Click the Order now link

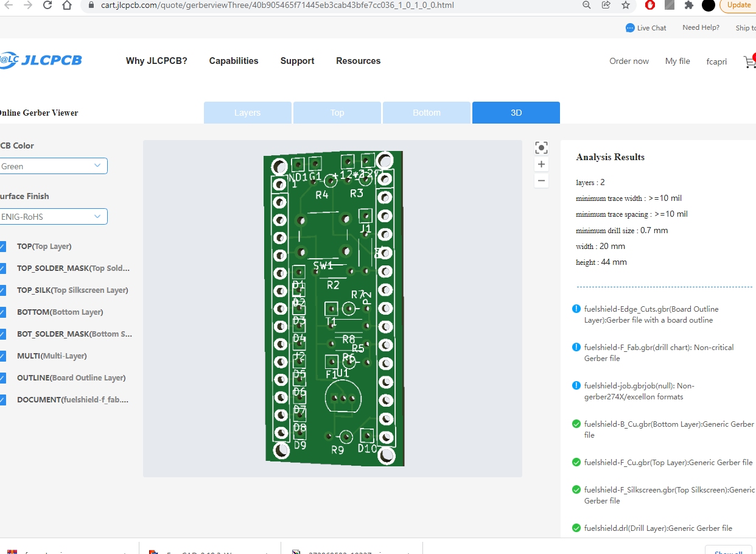629,61
